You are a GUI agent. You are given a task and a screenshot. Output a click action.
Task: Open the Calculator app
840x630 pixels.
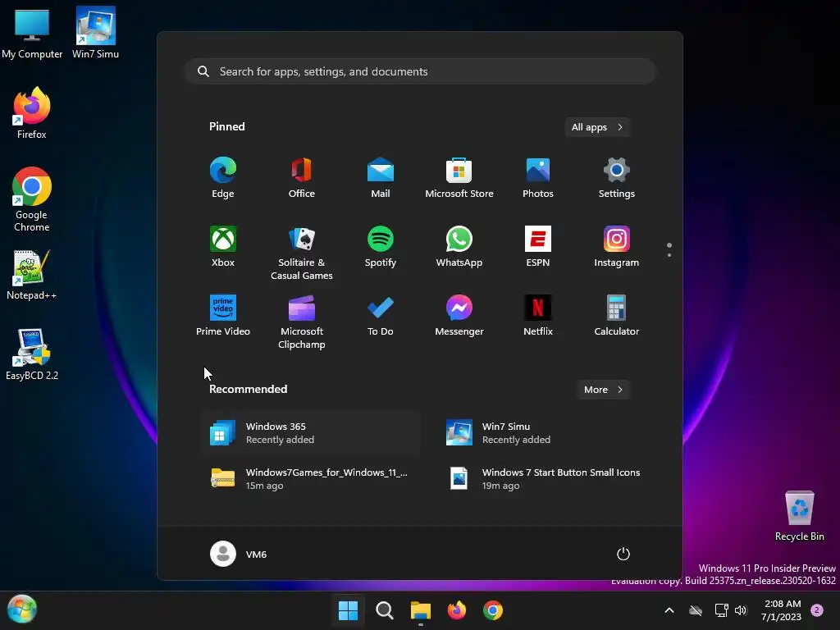pos(617,316)
